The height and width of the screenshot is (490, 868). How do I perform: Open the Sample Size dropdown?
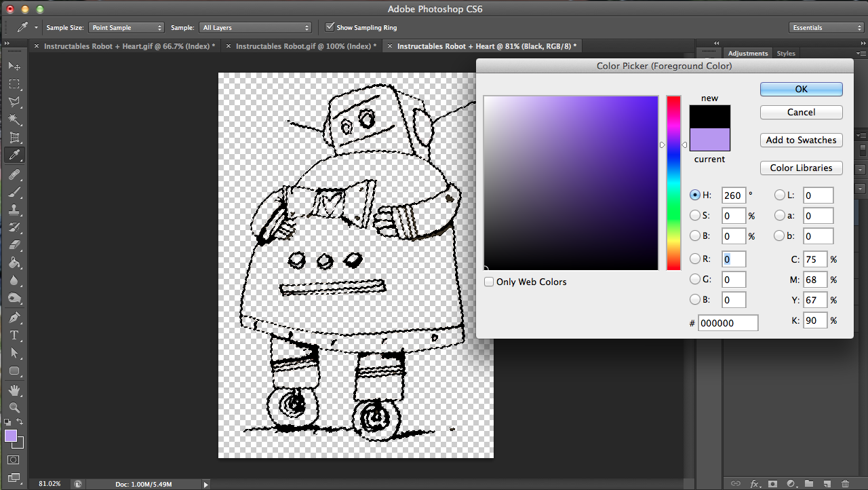pyautogui.click(x=126, y=28)
